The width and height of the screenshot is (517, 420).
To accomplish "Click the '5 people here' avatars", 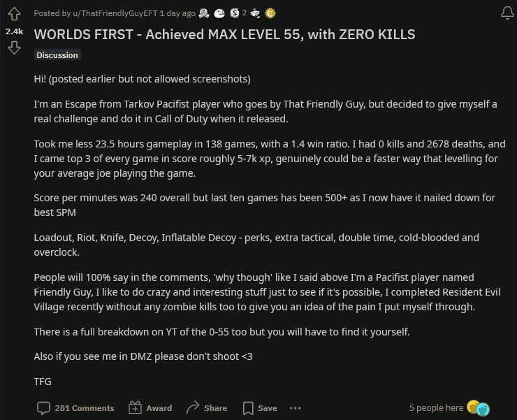I will [x=478, y=408].
